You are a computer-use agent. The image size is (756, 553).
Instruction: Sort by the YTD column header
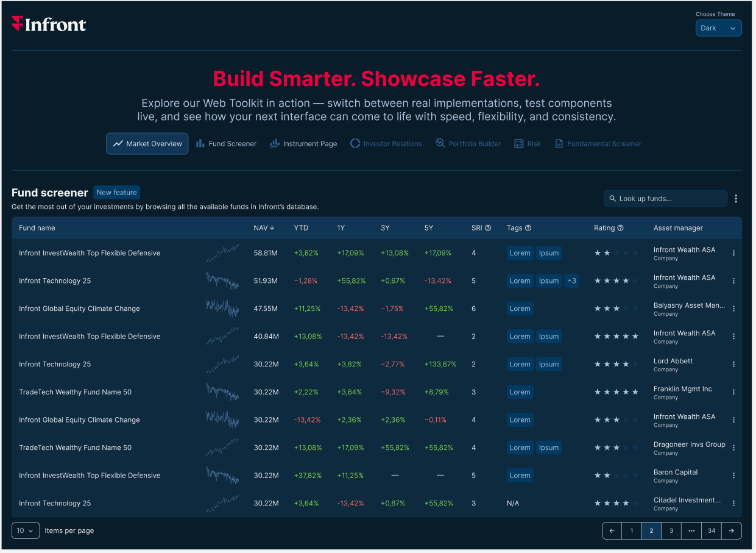[x=301, y=228]
